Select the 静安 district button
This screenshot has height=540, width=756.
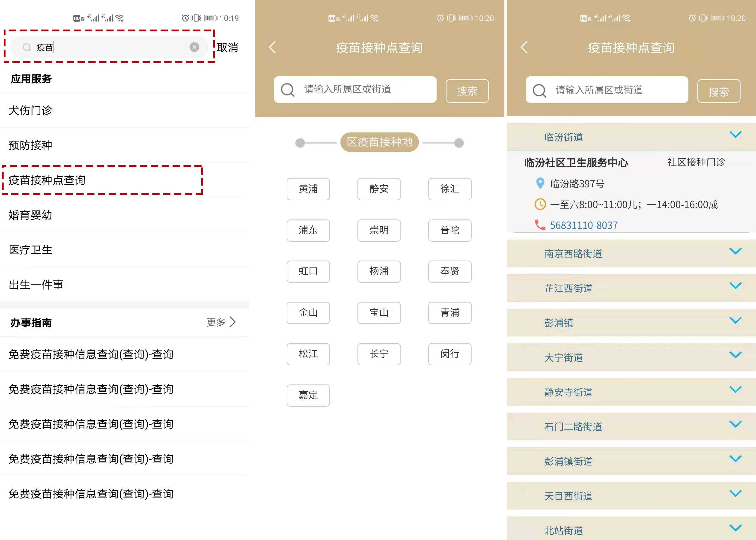pos(379,189)
